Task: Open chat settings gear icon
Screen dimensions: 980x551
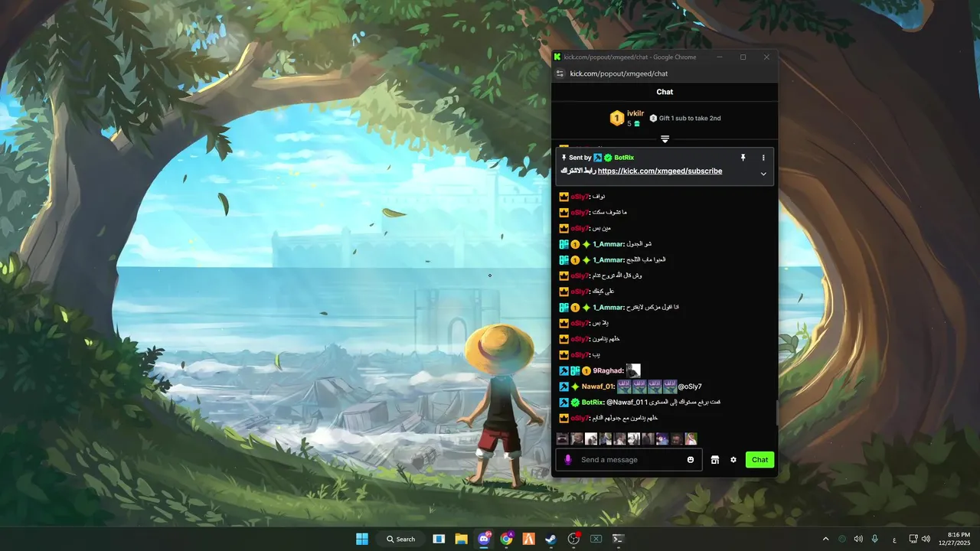Action: point(733,460)
